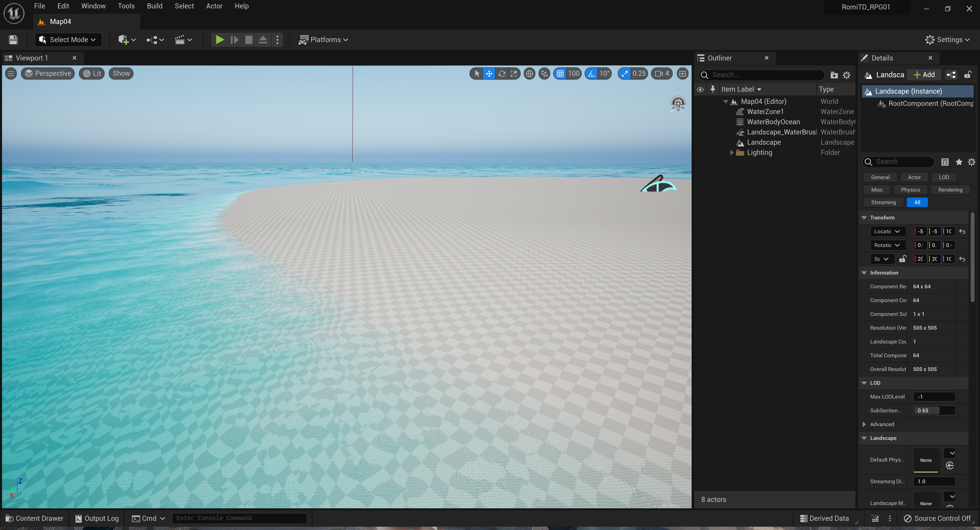Click the translate move tool icon

(489, 73)
